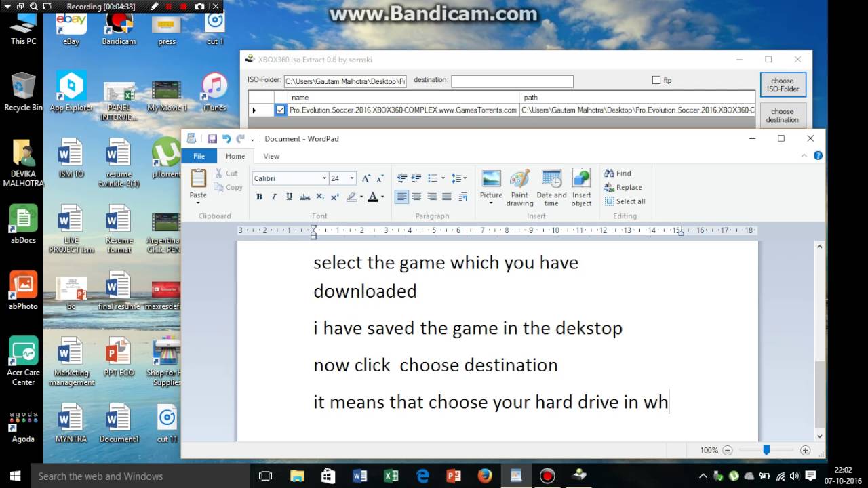Click the Search the web and Windows box
The height and width of the screenshot is (488, 868).
[x=139, y=476]
